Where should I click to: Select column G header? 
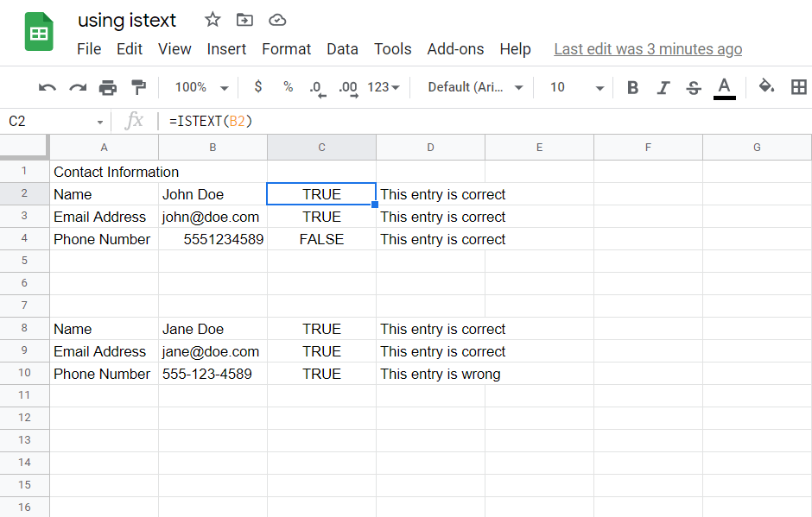tap(757, 148)
